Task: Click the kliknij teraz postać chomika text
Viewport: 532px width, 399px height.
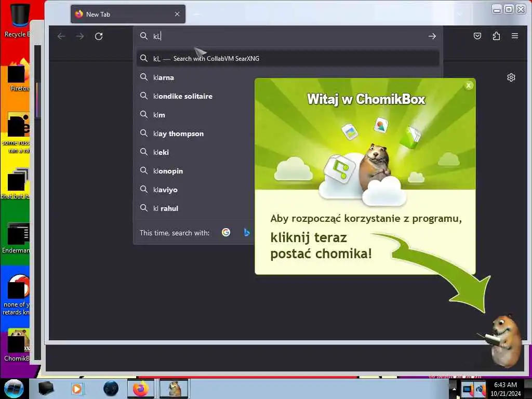Action: pyautogui.click(x=321, y=246)
